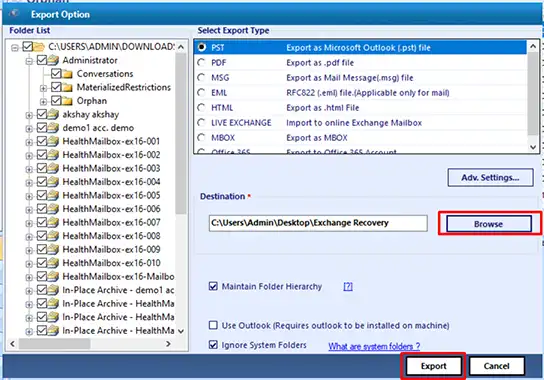This screenshot has width=544, height=380.
Task: Expand the HealthMailbox-ex16-010 tree node
Action: [29, 264]
